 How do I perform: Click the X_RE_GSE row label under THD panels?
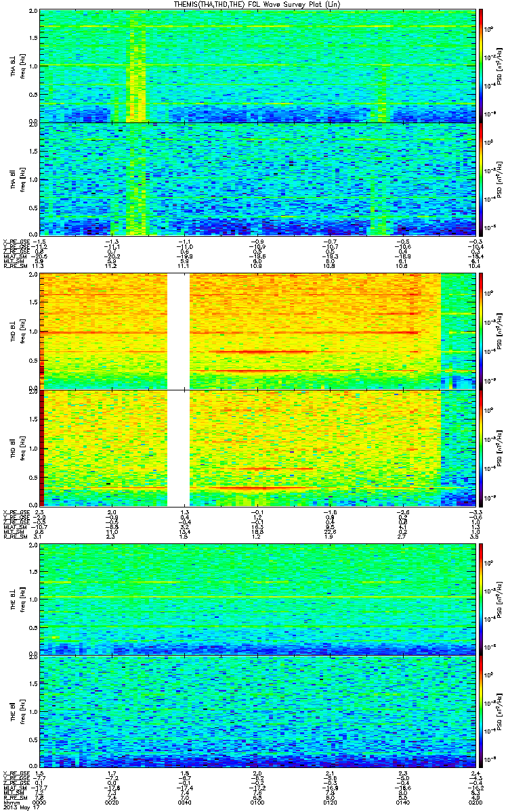click(x=16, y=512)
